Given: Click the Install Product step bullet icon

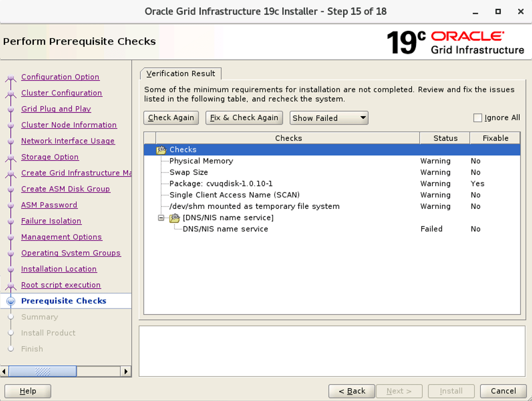Looking at the screenshot, I should (x=10, y=333).
